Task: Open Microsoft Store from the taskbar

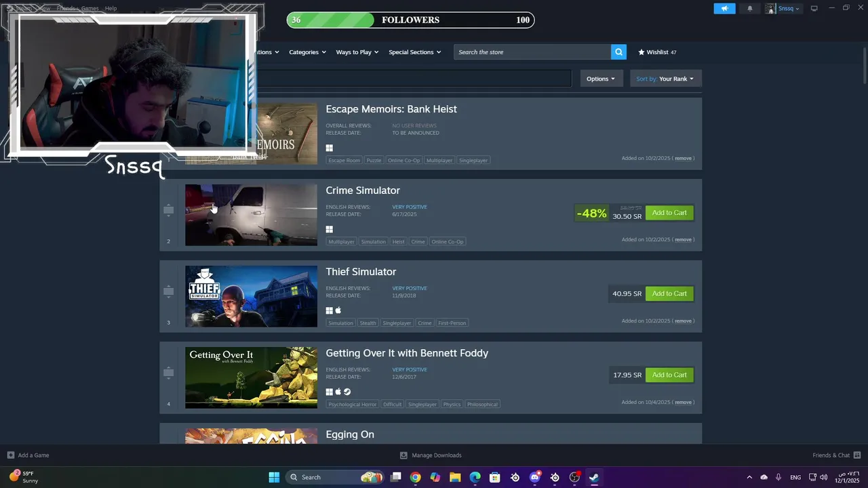Action: [495, 477]
